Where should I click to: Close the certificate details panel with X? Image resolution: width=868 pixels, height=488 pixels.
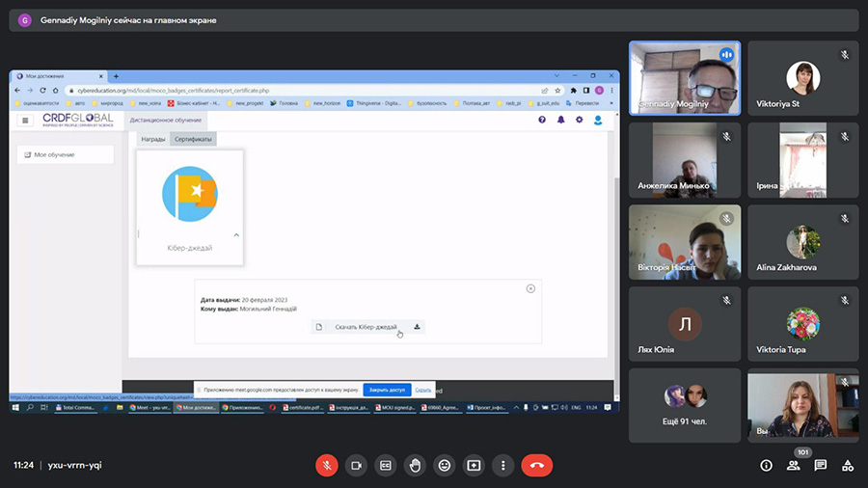(530, 288)
